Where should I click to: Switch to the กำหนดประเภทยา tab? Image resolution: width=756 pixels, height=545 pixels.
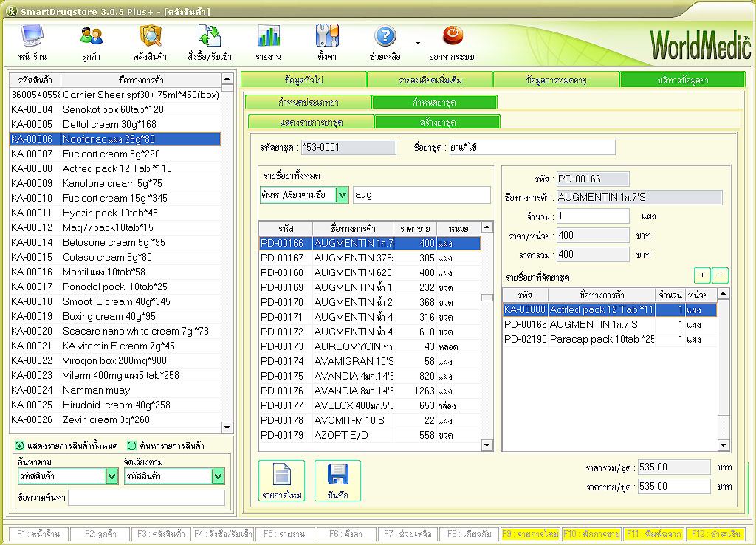[309, 102]
